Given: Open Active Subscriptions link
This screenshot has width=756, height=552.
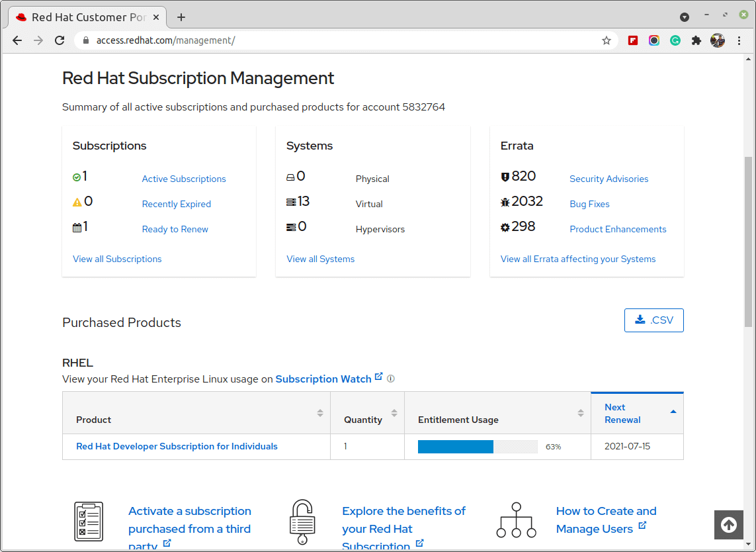Looking at the screenshot, I should pos(184,179).
